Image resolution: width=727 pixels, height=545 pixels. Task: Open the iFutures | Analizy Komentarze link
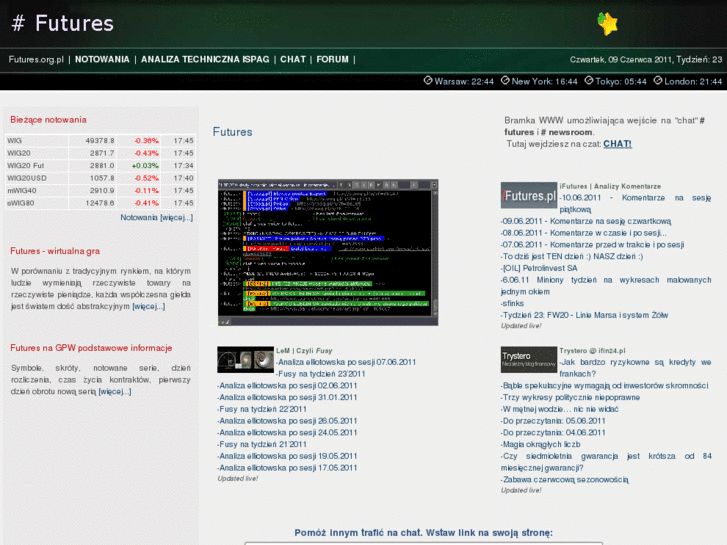[x=610, y=186]
